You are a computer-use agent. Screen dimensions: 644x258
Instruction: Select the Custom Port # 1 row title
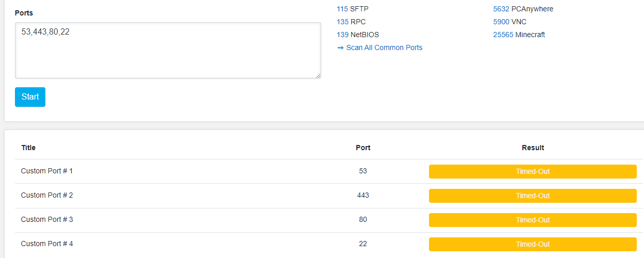pos(47,171)
